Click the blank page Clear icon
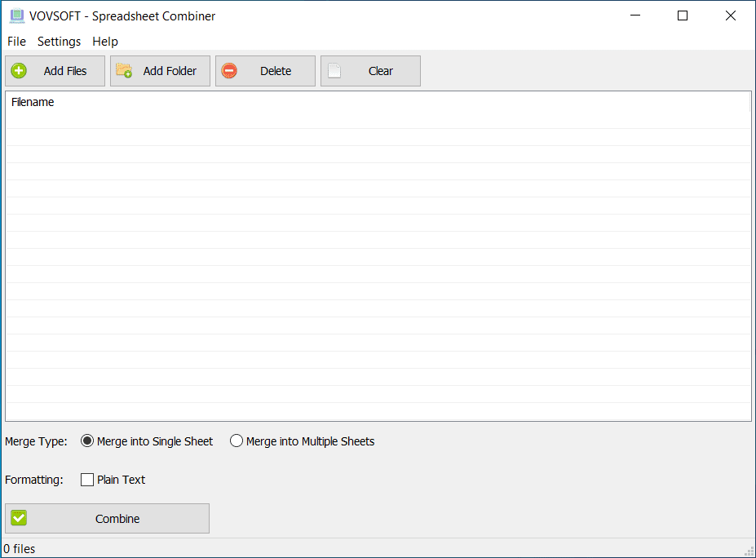The width and height of the screenshot is (756, 558). pos(335,71)
